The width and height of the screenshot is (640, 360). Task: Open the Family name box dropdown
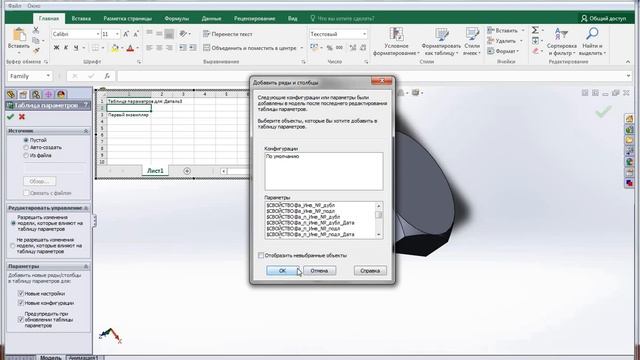tap(48, 76)
